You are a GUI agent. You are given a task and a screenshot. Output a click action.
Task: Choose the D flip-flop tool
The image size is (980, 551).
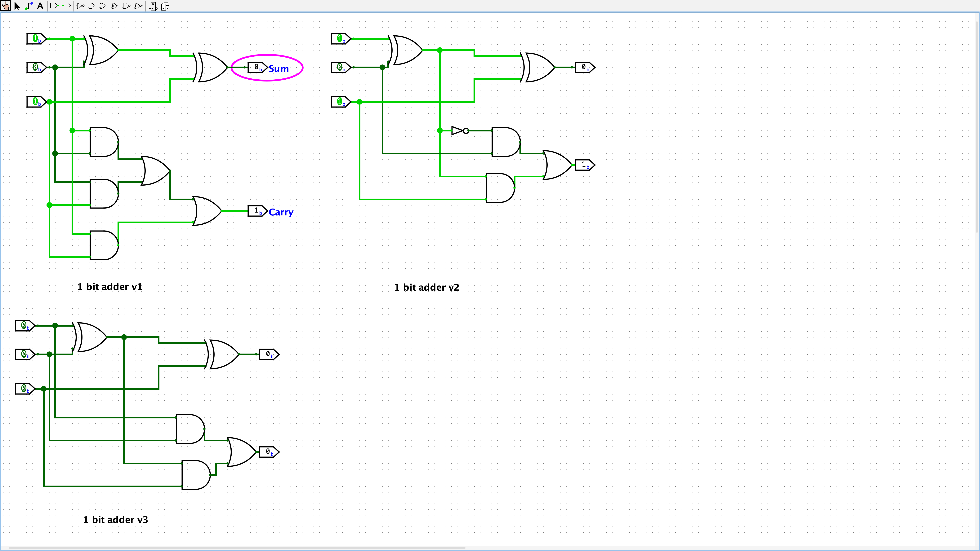(153, 6)
